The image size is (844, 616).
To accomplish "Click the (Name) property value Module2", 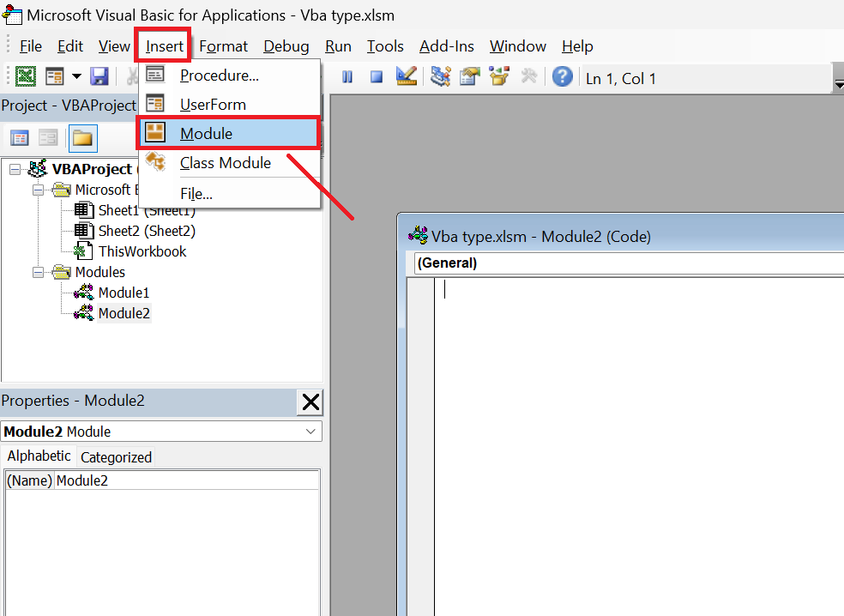I will [x=187, y=480].
